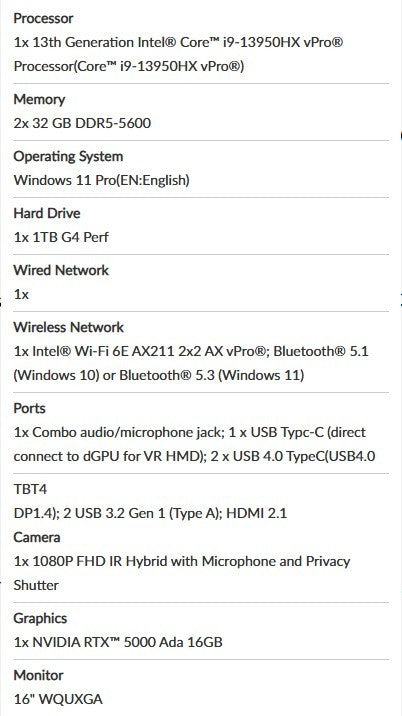Click the 2x 32 GB DDR5-5600 text
Image resolution: width=402 pixels, height=716 pixels.
(82, 123)
